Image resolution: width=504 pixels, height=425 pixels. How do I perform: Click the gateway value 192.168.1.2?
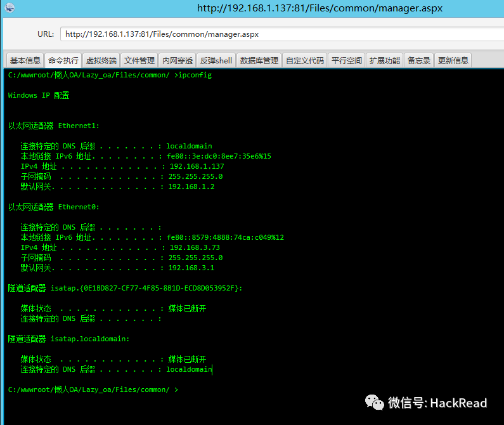point(191,186)
